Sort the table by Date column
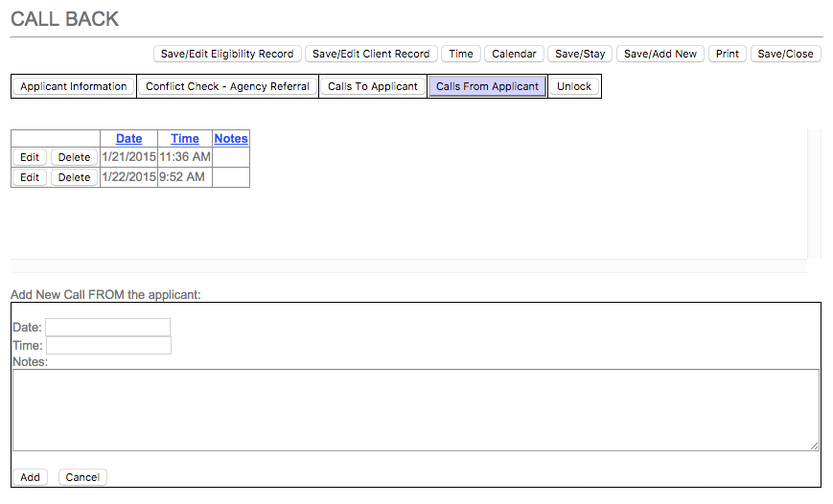 128,139
